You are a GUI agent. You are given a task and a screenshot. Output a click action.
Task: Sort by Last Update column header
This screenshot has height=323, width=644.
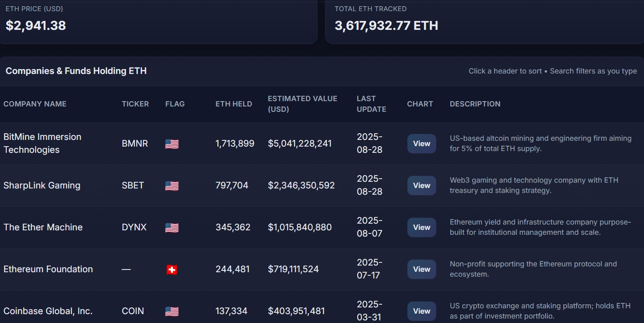[371, 104]
